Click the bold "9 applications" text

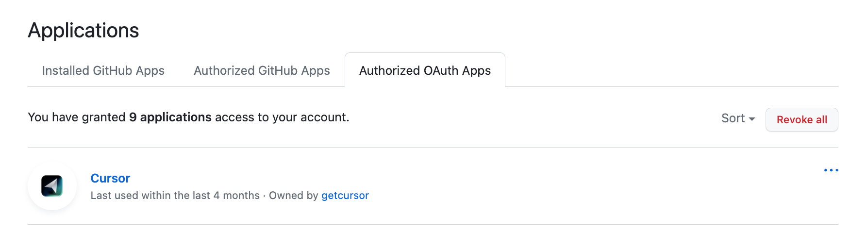(x=170, y=117)
